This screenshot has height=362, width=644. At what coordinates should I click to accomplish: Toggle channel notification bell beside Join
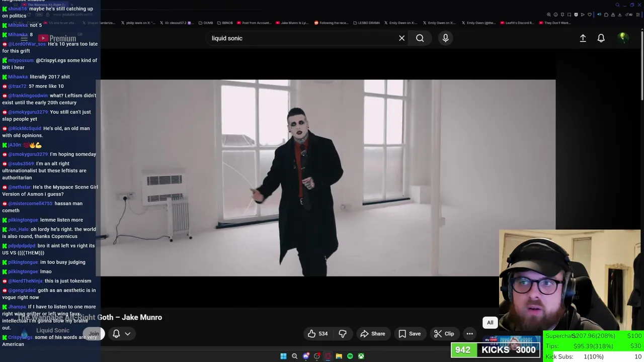(x=116, y=334)
